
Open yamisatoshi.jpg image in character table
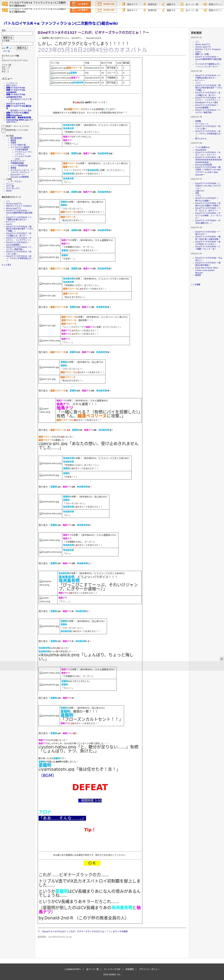click(60, 73)
